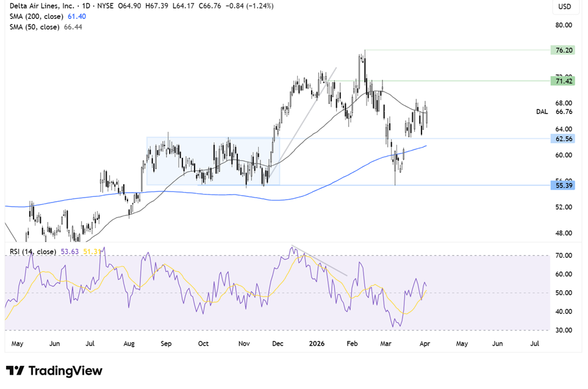Click the Jul label at axis end
588x389 pixels.
point(534,343)
